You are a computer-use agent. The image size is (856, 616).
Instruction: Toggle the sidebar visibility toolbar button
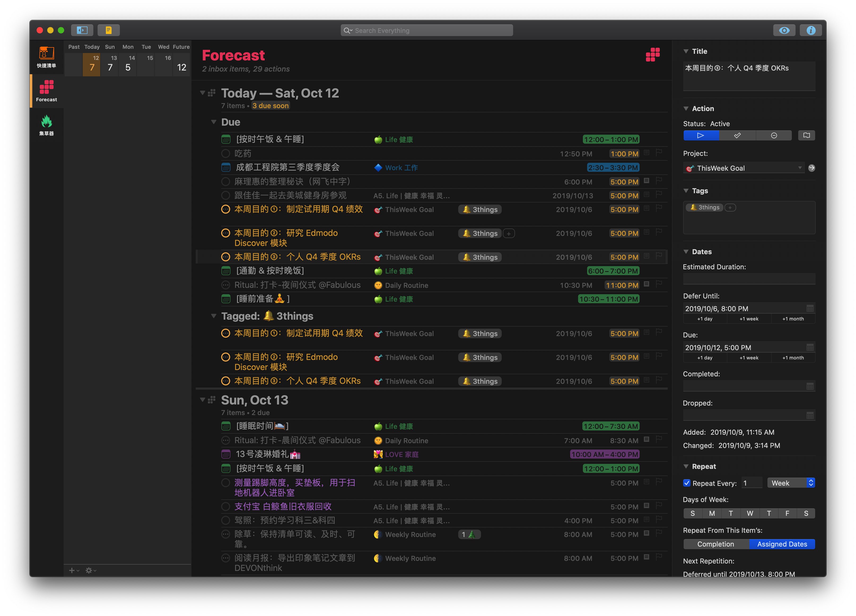(82, 30)
